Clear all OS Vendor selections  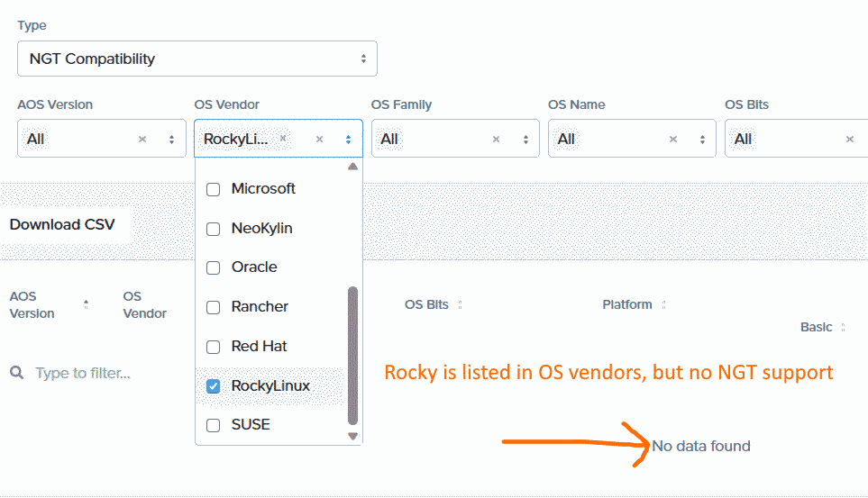pyautogui.click(x=319, y=140)
